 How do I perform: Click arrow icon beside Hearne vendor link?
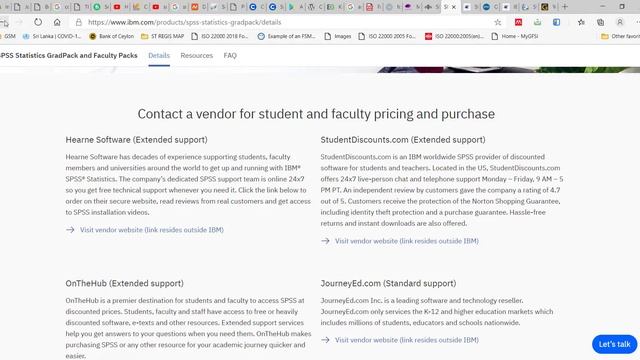pos(70,230)
